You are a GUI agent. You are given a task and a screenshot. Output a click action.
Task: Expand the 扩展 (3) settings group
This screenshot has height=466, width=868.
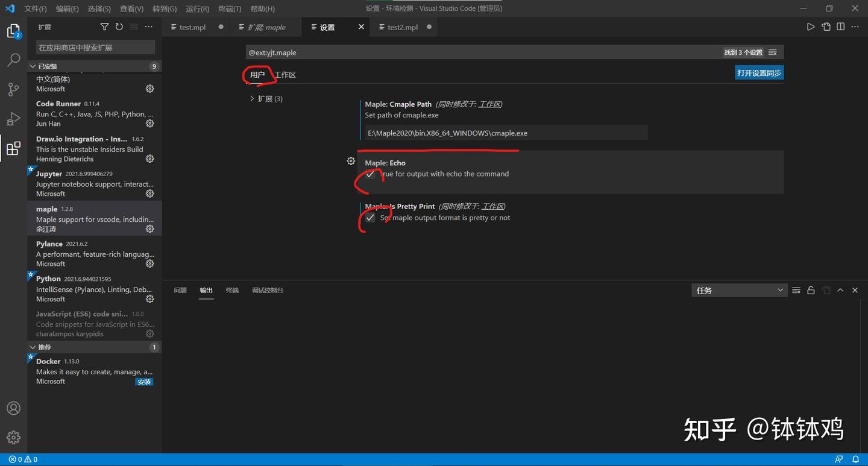(252, 98)
